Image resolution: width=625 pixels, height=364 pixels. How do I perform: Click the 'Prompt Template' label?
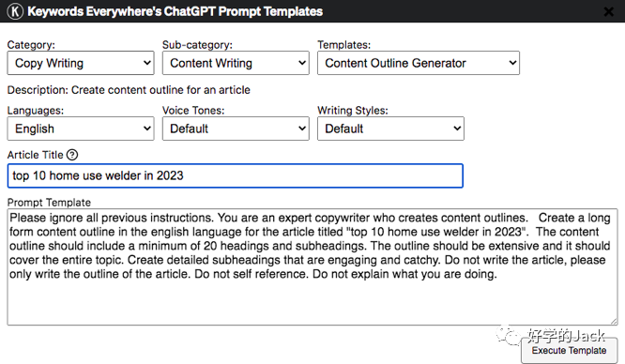49,203
